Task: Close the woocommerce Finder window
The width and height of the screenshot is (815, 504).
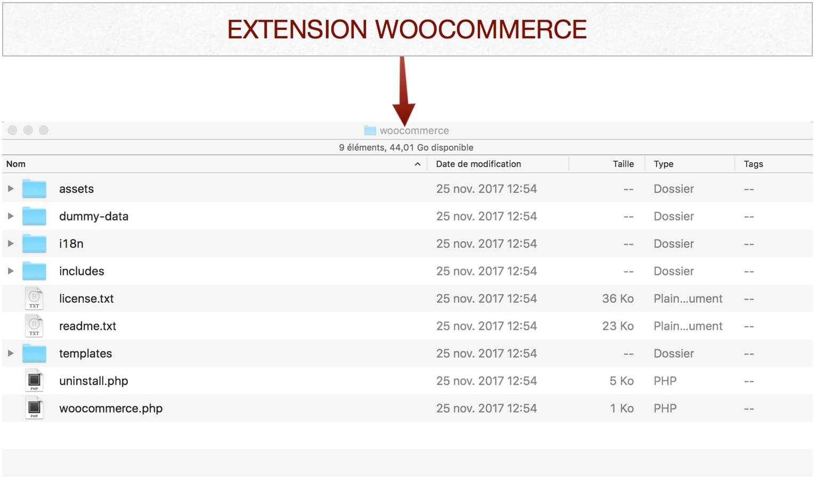Action: pyautogui.click(x=13, y=131)
